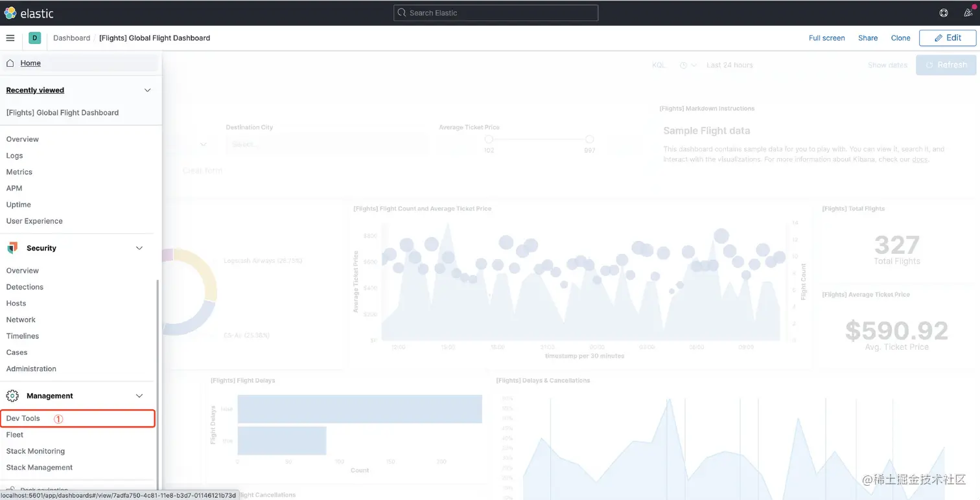The height and width of the screenshot is (500, 980).
Task: Click the Security section title
Action: click(x=41, y=248)
